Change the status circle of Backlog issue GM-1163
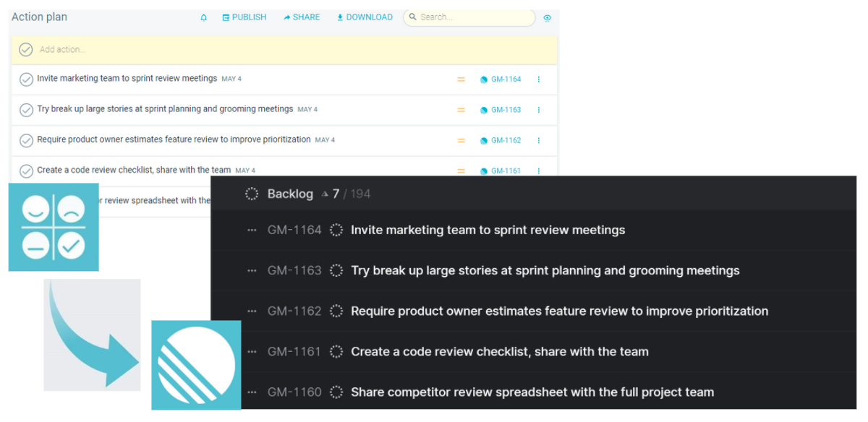868x422 pixels. (x=336, y=270)
